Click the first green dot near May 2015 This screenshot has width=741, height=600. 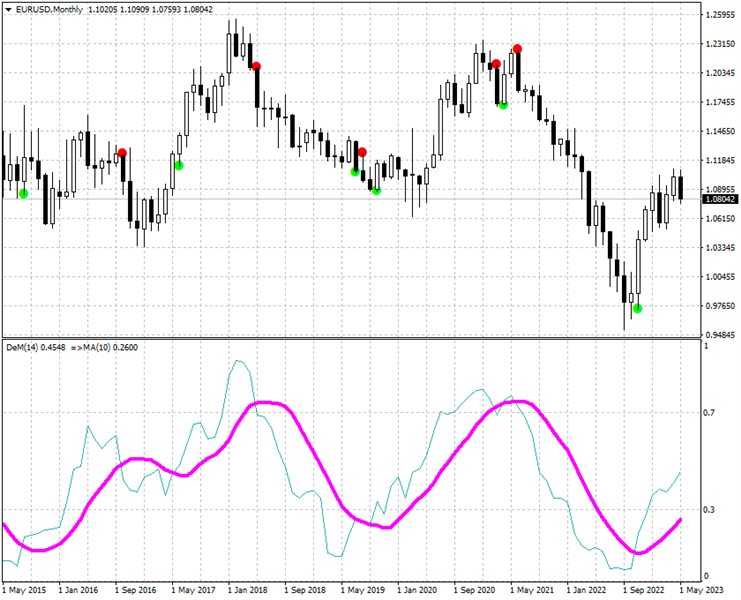click(x=23, y=194)
